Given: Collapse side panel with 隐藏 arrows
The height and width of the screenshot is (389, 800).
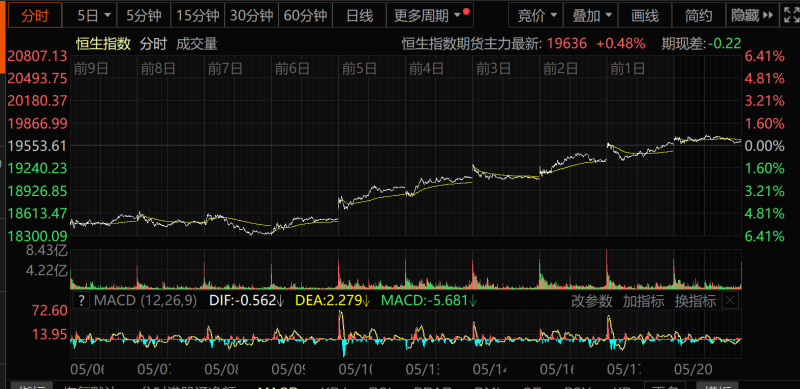Looking at the screenshot, I should 752,16.
